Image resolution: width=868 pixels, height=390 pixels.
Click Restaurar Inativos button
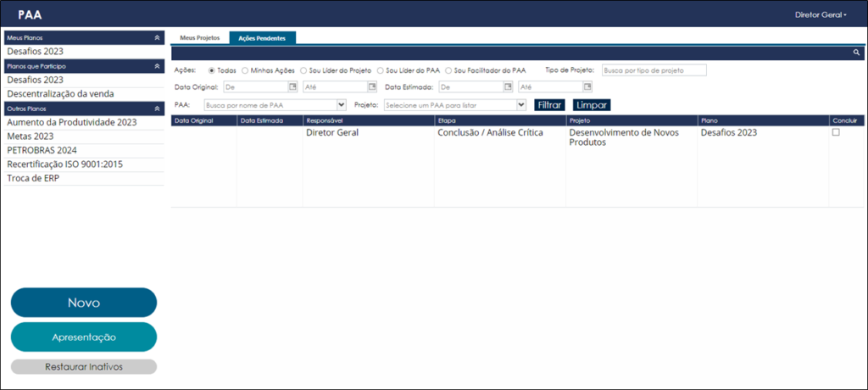[84, 367]
